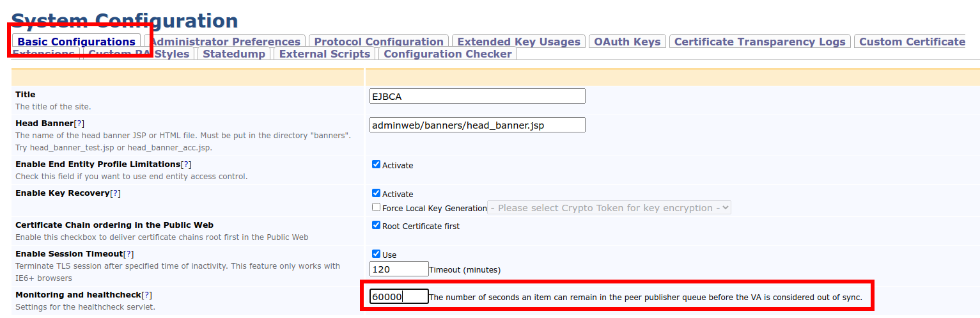Disable the Session Timeout Use checkbox
This screenshot has width=980, height=318.
pos(376,254)
